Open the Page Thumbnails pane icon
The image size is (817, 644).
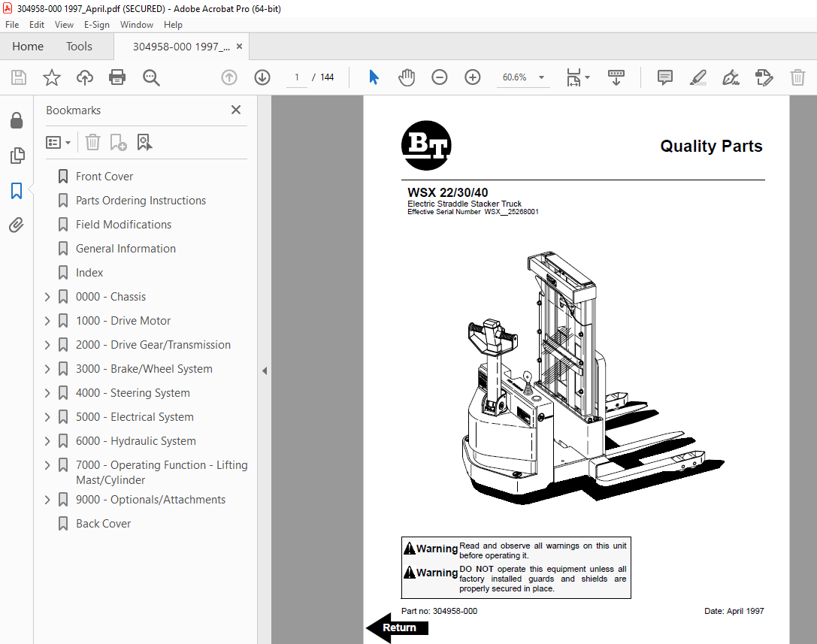17,156
